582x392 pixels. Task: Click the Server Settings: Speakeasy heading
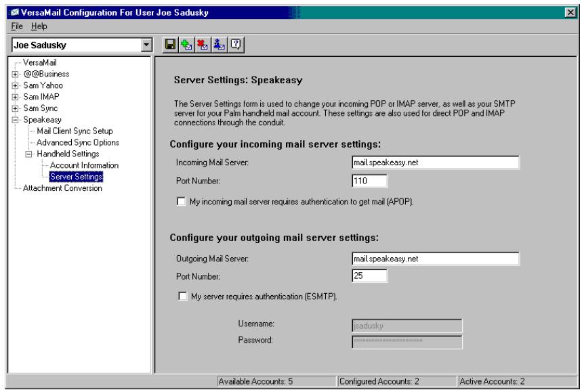[238, 80]
